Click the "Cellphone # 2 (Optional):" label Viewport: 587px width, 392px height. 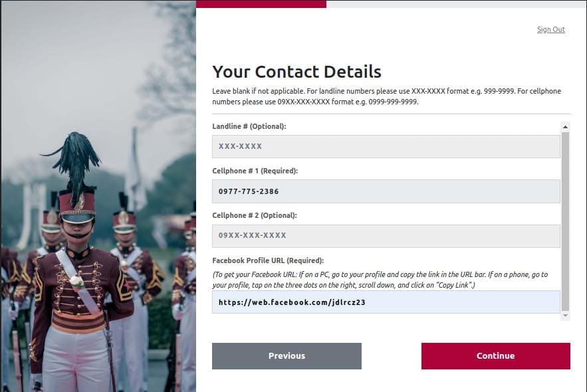tap(254, 215)
